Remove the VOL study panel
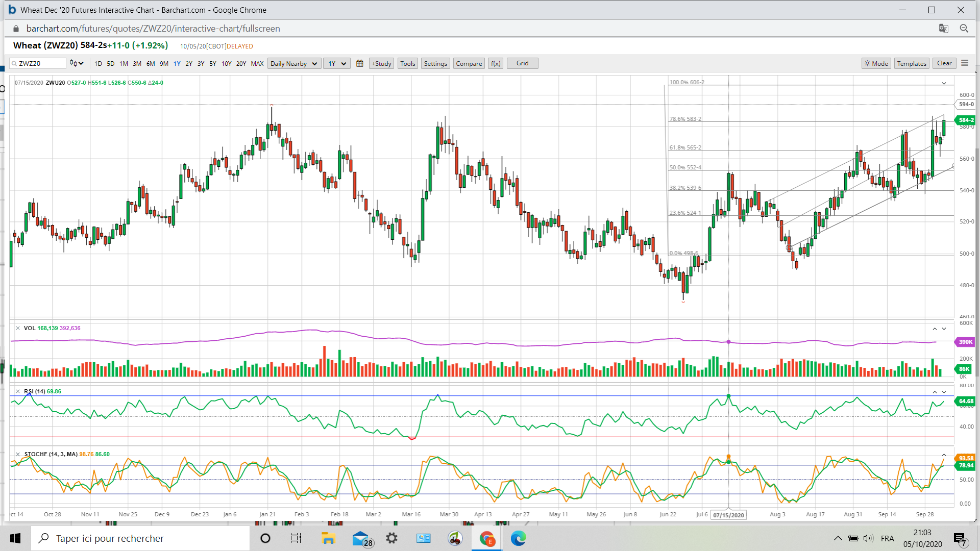Image resolution: width=980 pixels, height=551 pixels. click(18, 328)
